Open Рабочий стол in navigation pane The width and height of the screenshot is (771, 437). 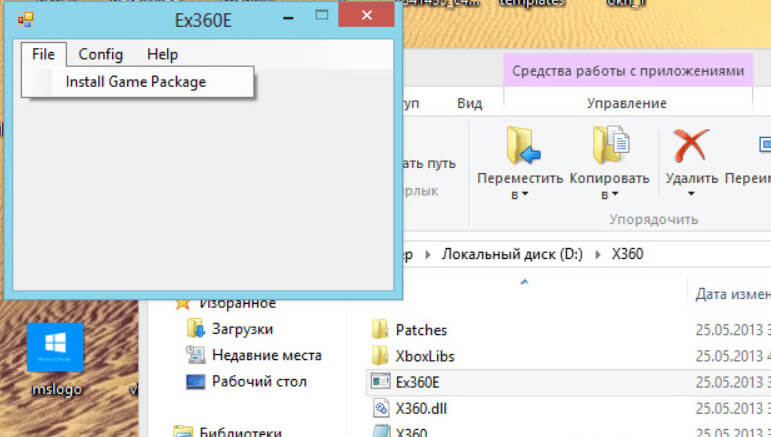click(259, 381)
